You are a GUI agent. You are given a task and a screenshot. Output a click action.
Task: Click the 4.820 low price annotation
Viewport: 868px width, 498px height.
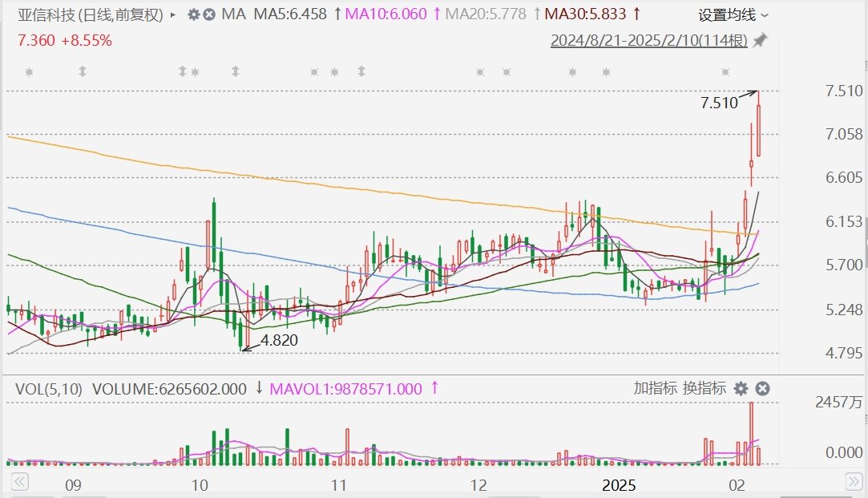(279, 340)
